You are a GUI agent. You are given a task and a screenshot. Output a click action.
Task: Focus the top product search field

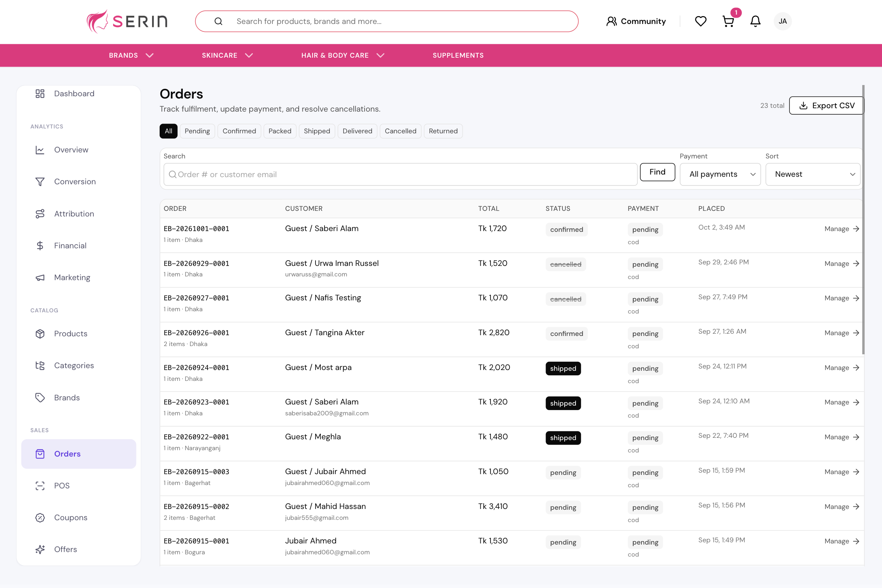[x=386, y=21]
